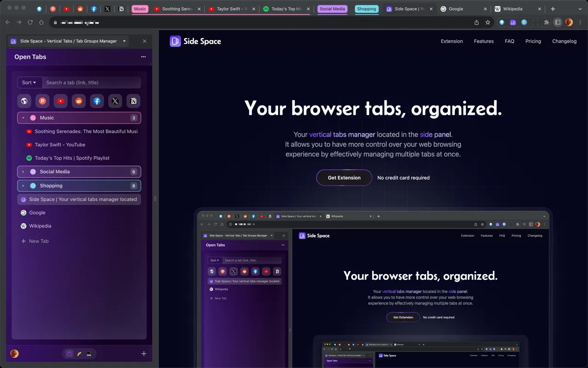Toggle the X (Twitter) tab filter
The height and width of the screenshot is (368, 588).
pyautogui.click(x=115, y=101)
